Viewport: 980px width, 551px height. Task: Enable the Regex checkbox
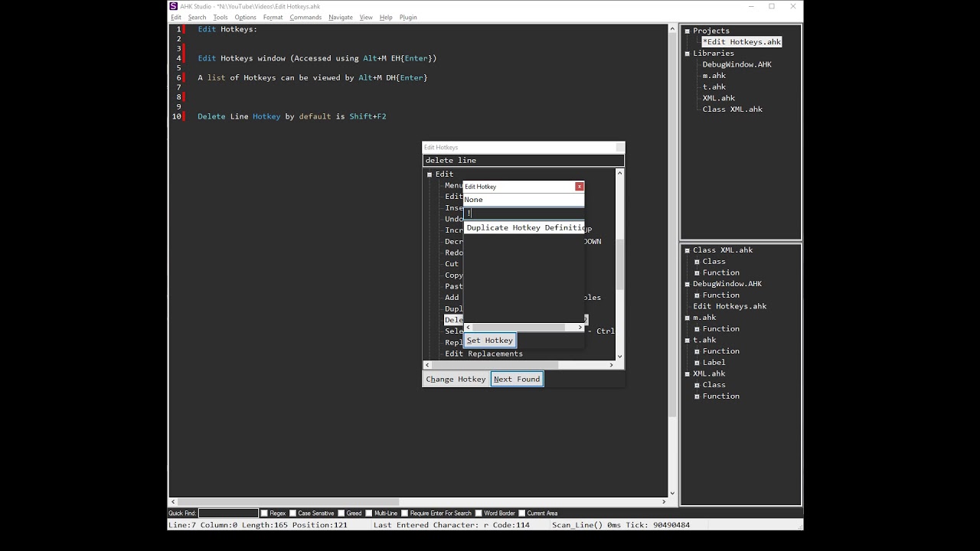[x=264, y=513]
